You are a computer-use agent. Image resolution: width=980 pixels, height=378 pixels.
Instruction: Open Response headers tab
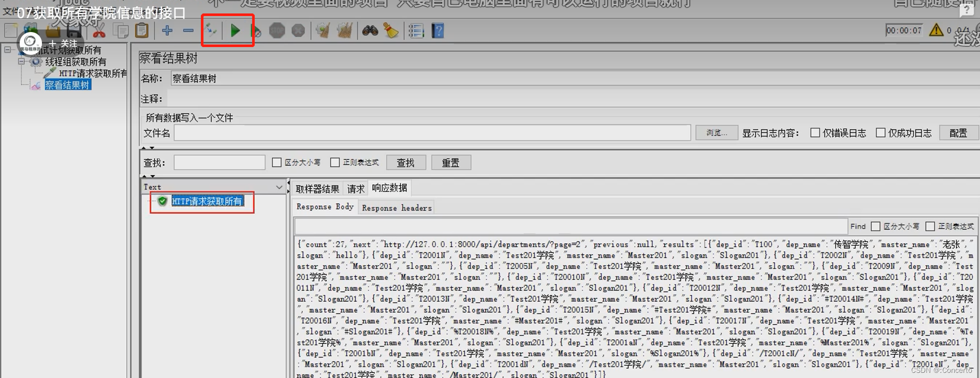(397, 208)
